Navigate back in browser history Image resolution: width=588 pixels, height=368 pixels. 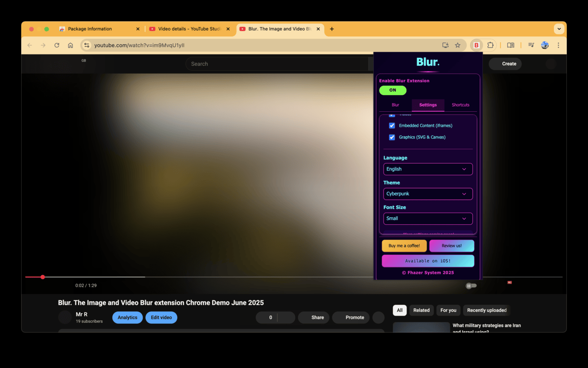pos(30,45)
